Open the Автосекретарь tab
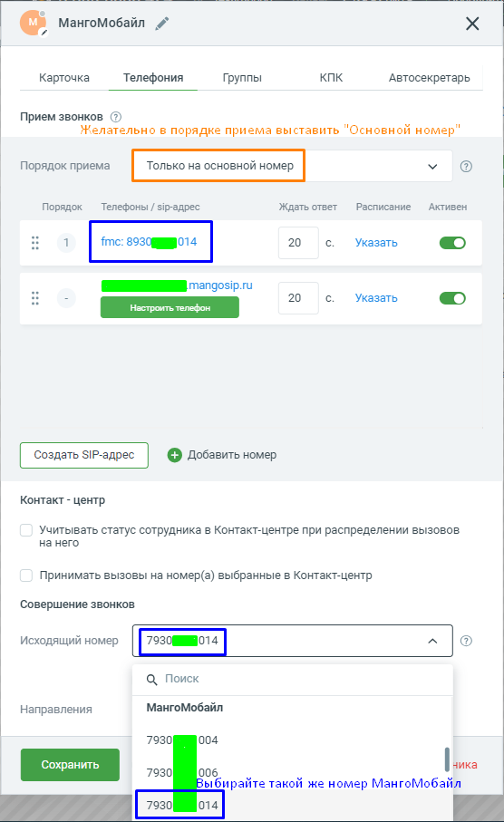The width and height of the screenshot is (504, 822). pyautogui.click(x=429, y=78)
